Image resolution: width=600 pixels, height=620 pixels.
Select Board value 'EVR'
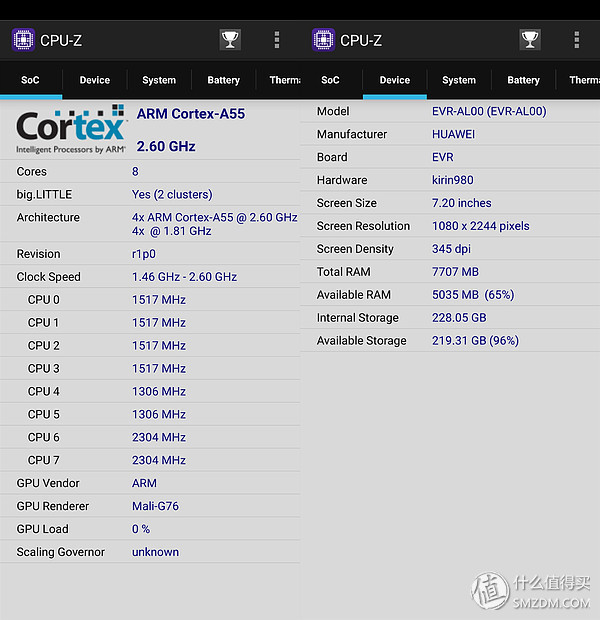pyautogui.click(x=443, y=157)
